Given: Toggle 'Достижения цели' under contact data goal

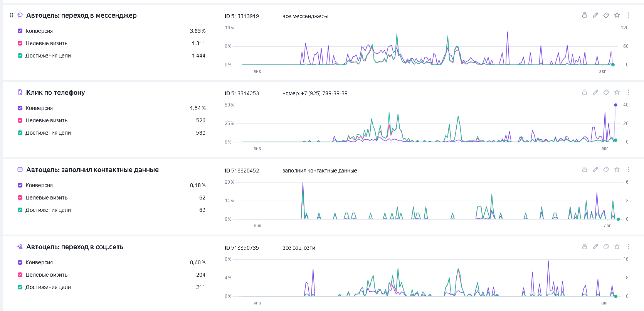Looking at the screenshot, I should coord(20,210).
